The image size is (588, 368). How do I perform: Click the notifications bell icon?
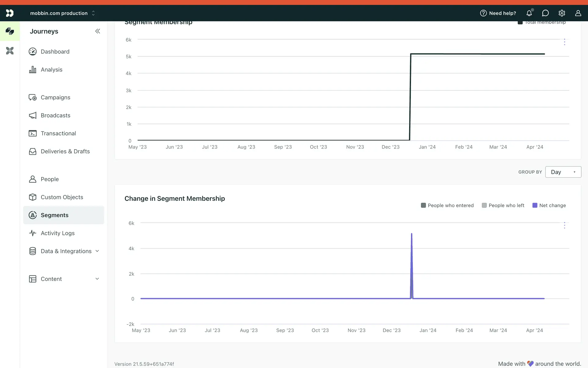pos(529,13)
